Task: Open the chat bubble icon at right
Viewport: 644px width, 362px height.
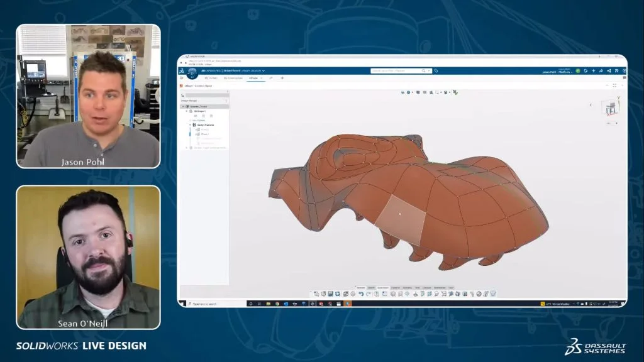Action: point(625,77)
